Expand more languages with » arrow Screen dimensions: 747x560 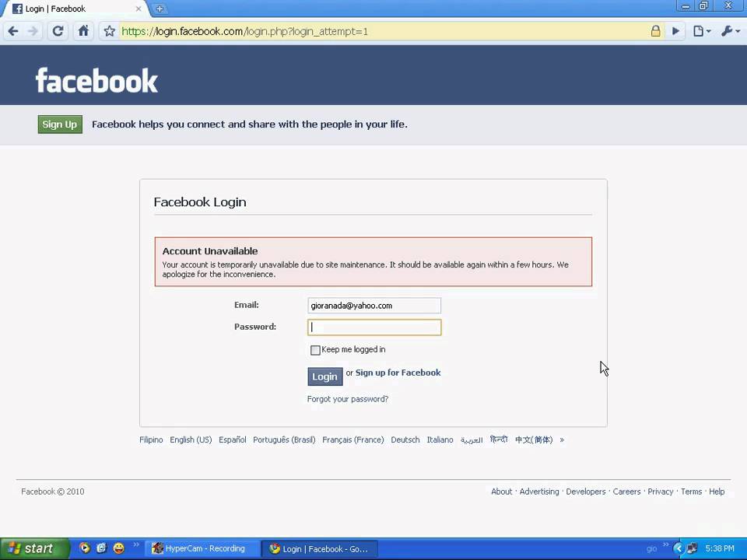[562, 440]
